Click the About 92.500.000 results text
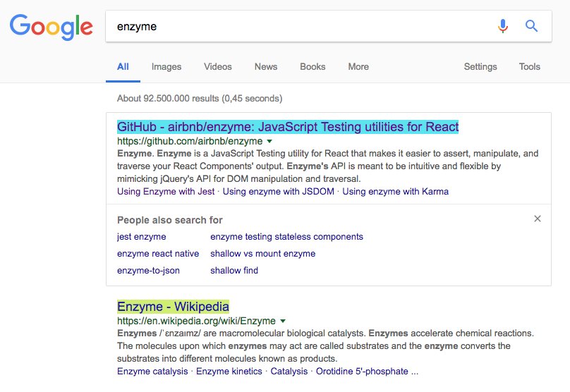The height and width of the screenshot is (392, 570). 200,99
